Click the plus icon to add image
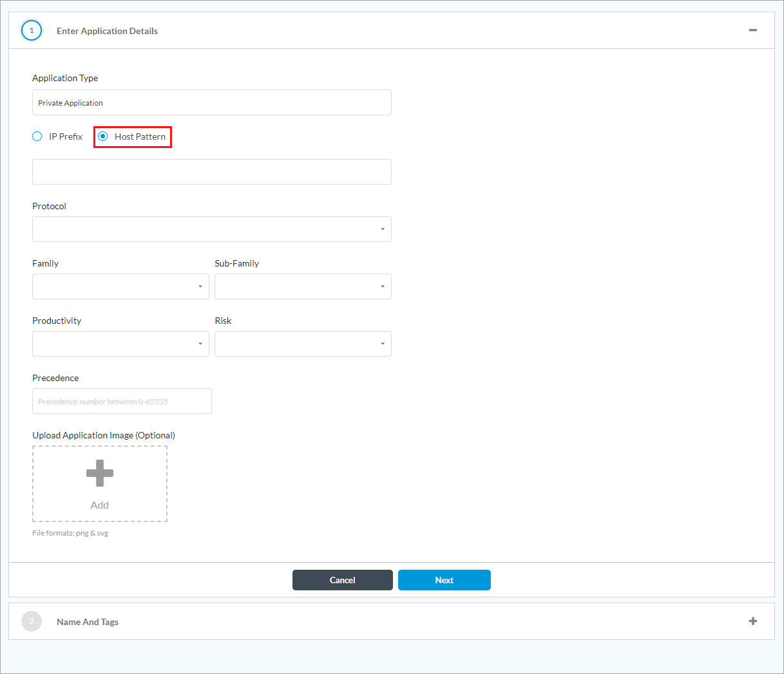784x674 pixels. click(x=100, y=473)
